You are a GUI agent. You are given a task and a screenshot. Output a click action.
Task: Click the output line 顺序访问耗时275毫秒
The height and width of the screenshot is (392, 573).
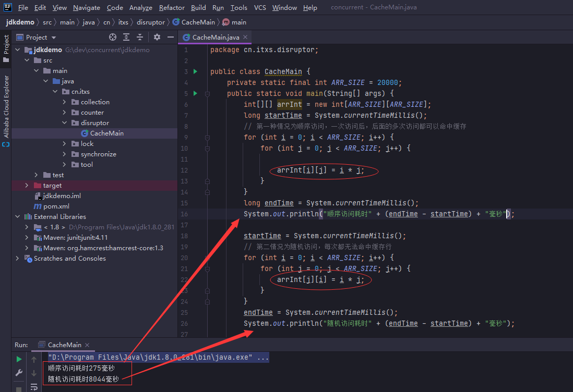click(x=81, y=368)
